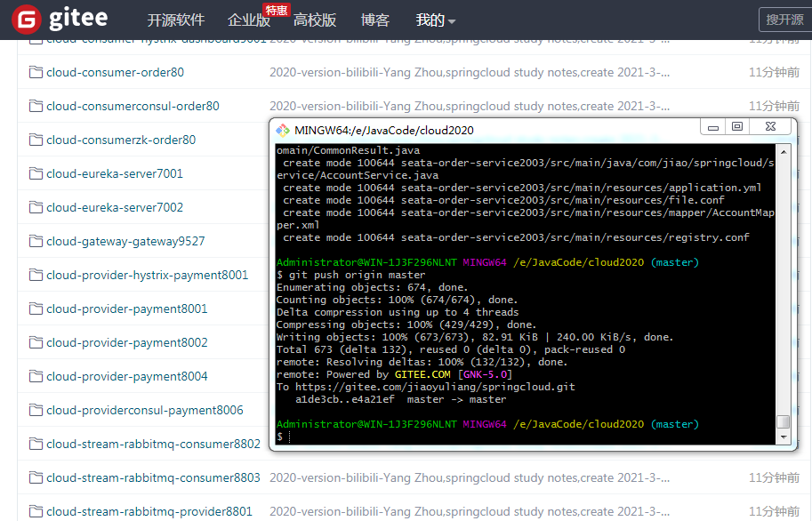Click folder icon beside cloud-consumer-order80
The image size is (812, 521).
tap(36, 72)
